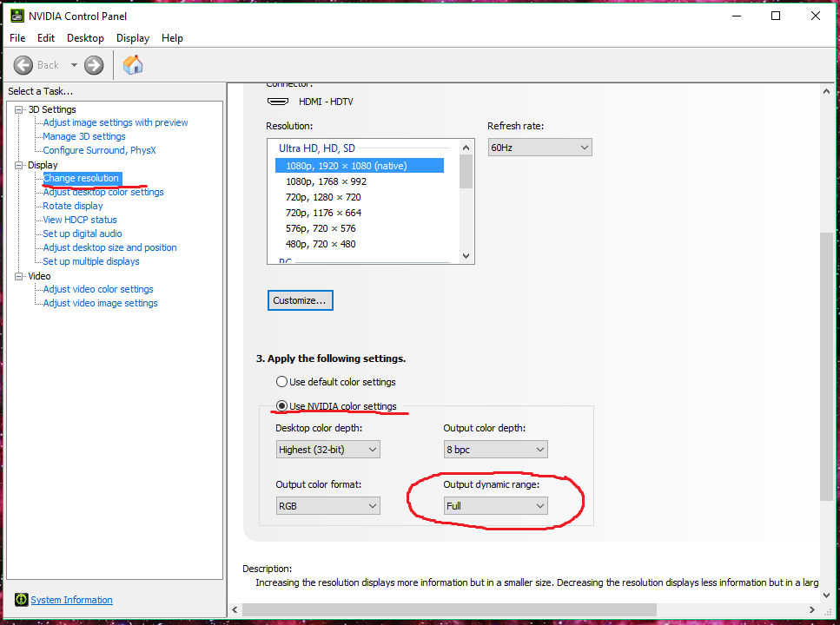Viewport: 840px width, 625px height.
Task: Click the horizontal scrollbar thumb
Action: pyautogui.click(x=449, y=609)
